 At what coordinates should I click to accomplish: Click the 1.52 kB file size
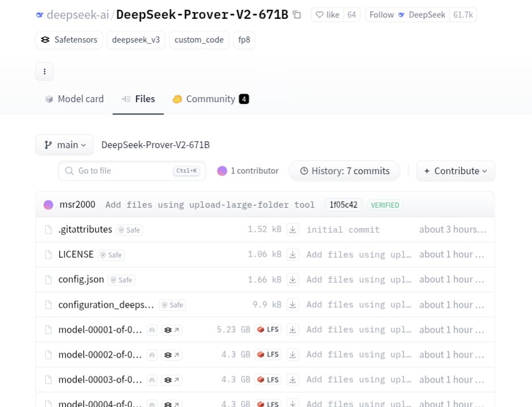point(265,229)
